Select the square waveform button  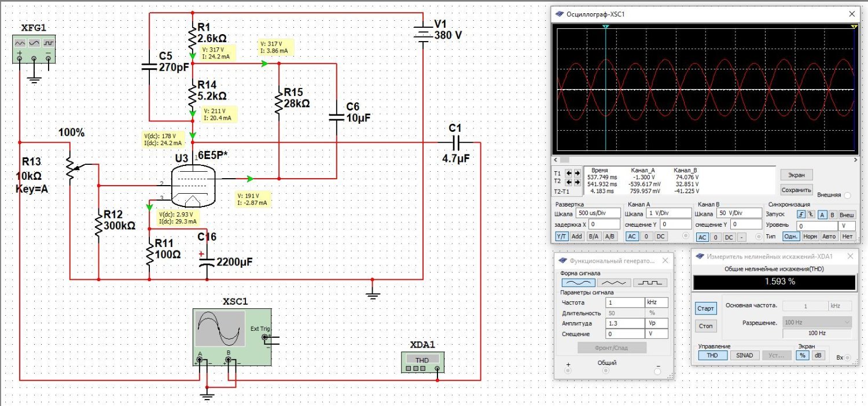(650, 283)
